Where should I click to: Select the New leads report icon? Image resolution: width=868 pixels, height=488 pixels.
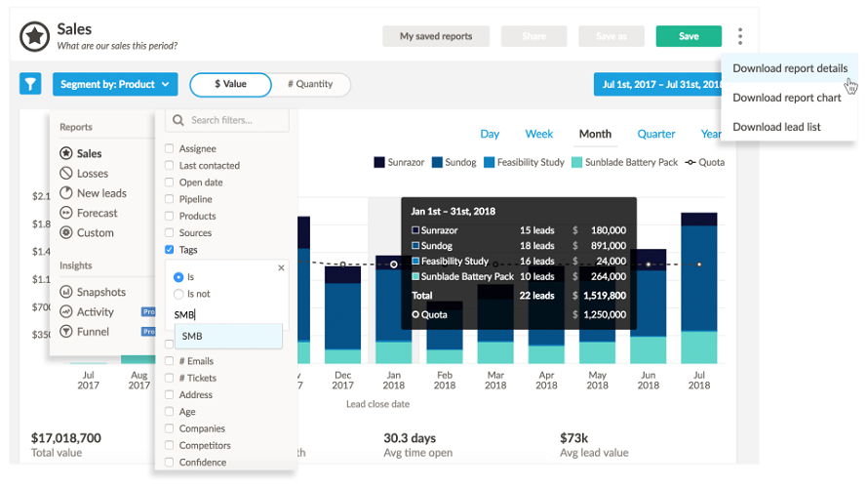pyautogui.click(x=66, y=193)
